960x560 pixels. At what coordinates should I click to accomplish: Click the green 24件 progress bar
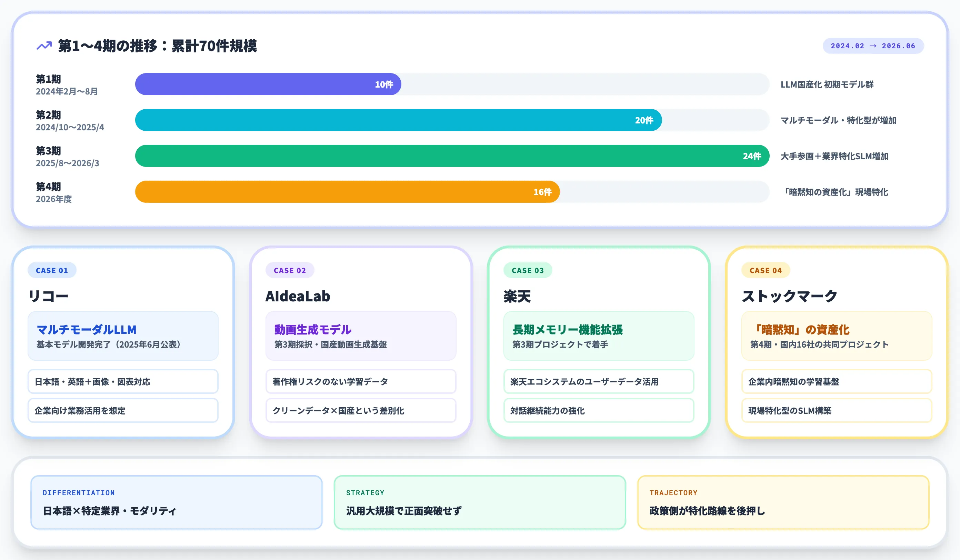(452, 156)
